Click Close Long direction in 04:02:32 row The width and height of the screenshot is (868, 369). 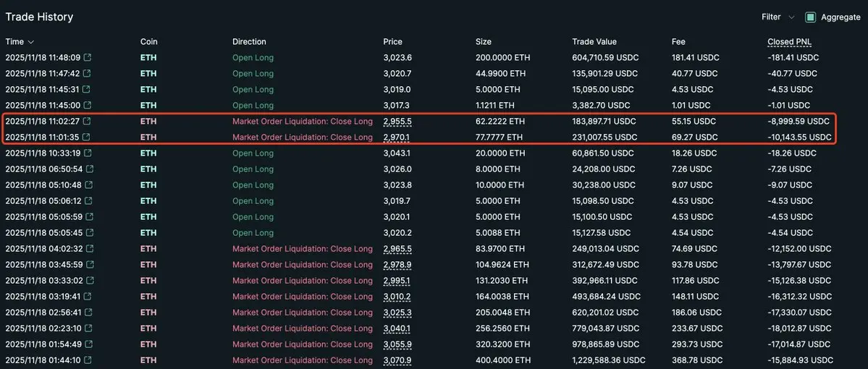[x=303, y=249]
